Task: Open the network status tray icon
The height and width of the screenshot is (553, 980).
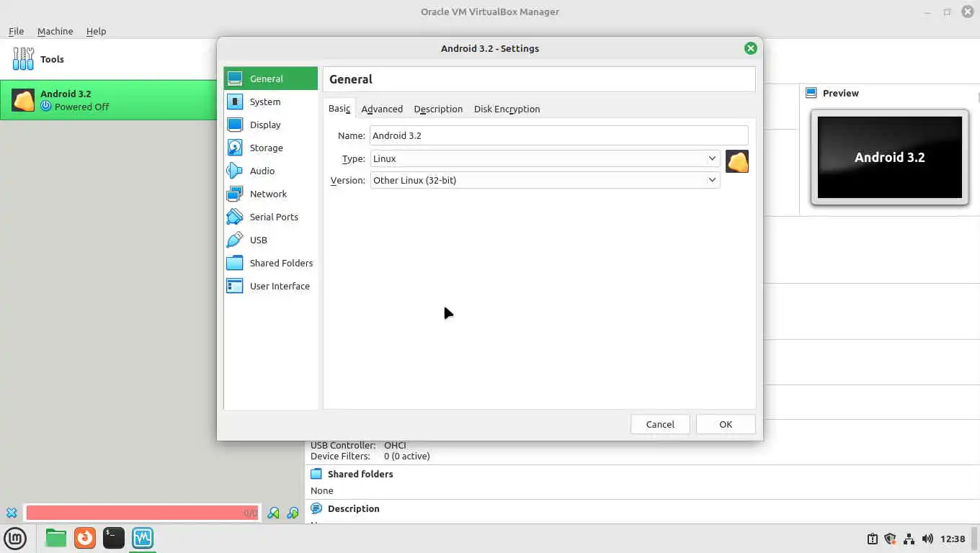Action: 909,539
